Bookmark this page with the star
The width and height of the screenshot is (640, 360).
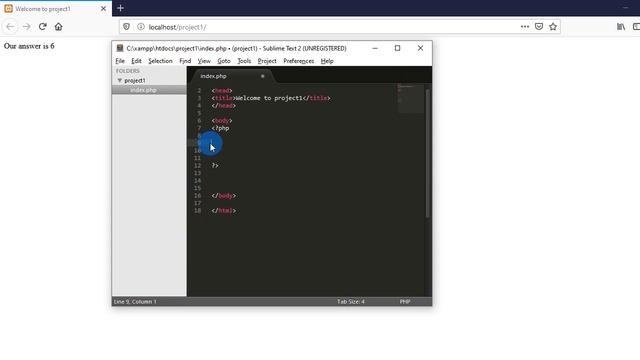point(553,27)
